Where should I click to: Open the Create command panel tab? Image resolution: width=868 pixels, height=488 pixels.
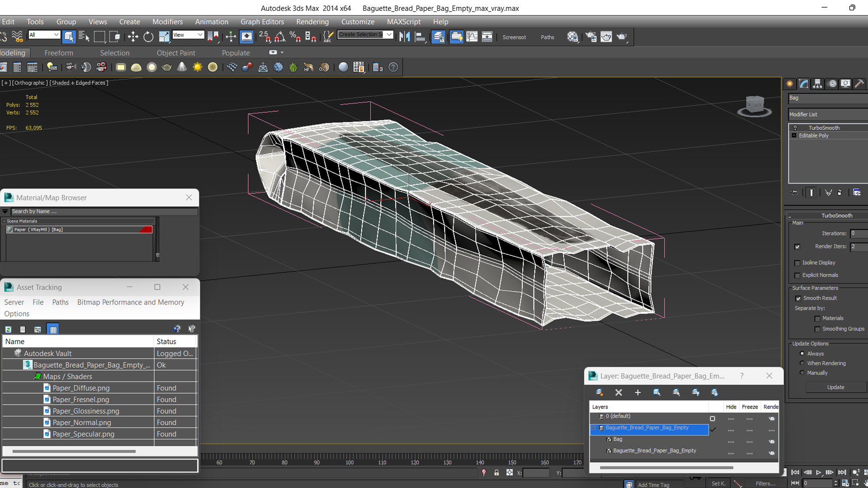[x=790, y=84]
